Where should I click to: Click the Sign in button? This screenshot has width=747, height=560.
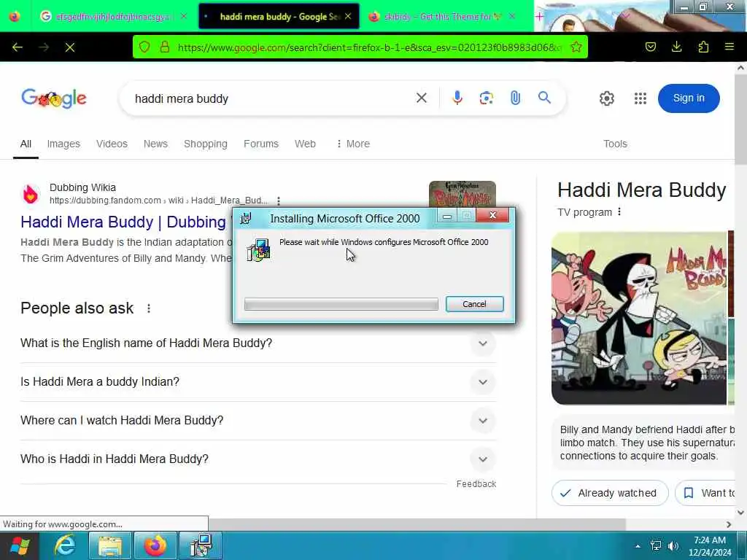click(689, 98)
